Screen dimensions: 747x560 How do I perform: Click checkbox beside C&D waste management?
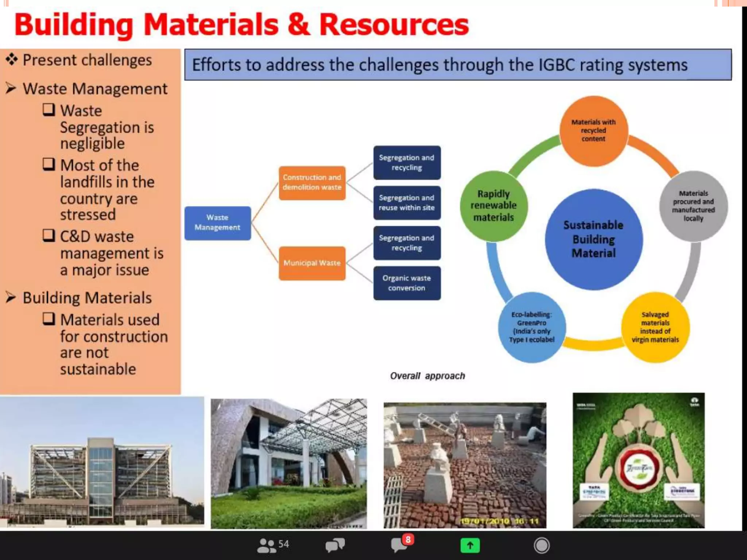pyautogui.click(x=49, y=236)
